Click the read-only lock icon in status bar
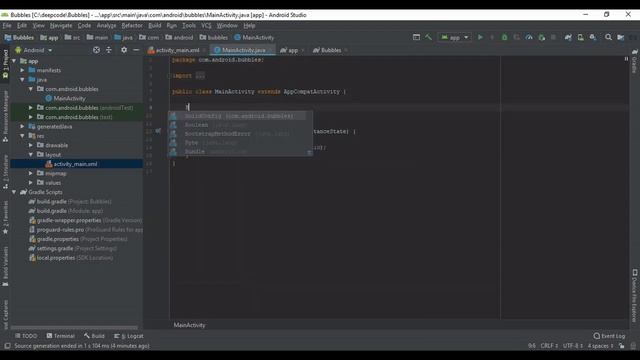 [x=621, y=346]
